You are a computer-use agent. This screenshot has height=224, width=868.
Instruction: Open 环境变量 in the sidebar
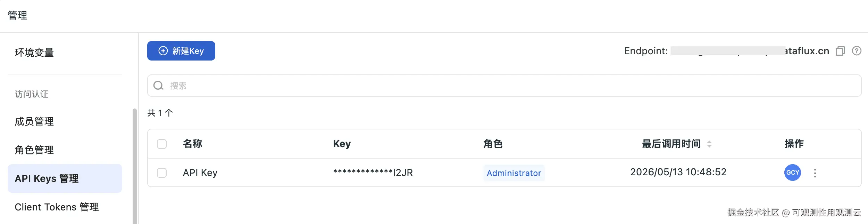(34, 53)
